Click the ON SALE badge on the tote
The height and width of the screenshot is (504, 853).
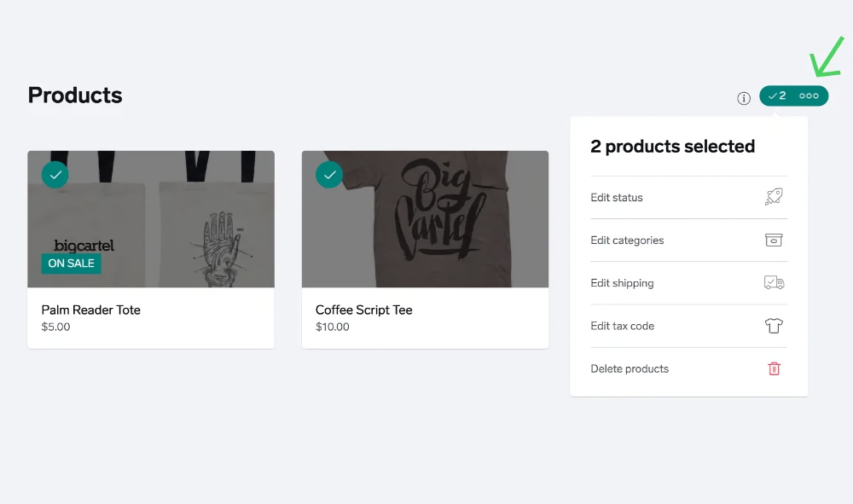click(72, 264)
